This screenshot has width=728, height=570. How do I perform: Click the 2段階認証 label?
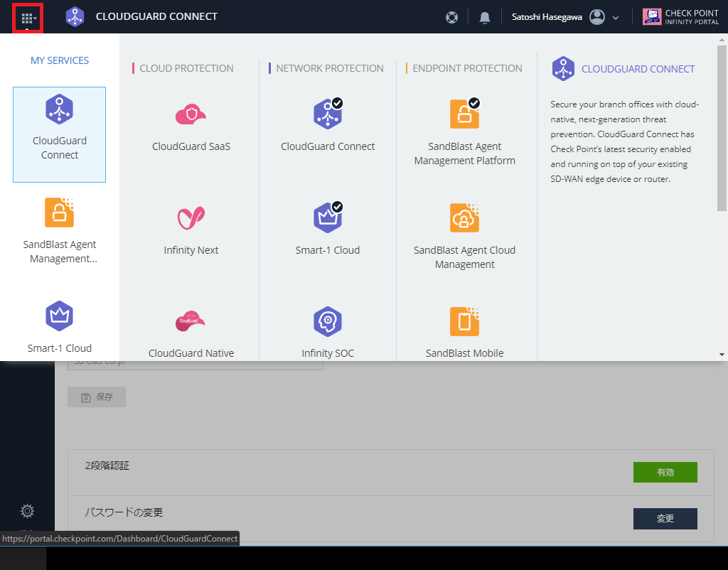pyautogui.click(x=107, y=466)
